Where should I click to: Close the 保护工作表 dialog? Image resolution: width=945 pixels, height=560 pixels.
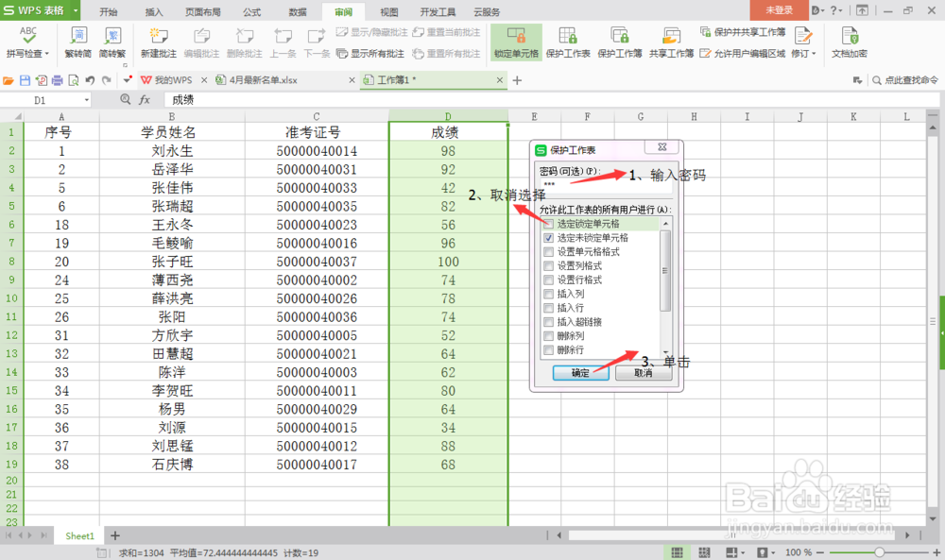661,147
